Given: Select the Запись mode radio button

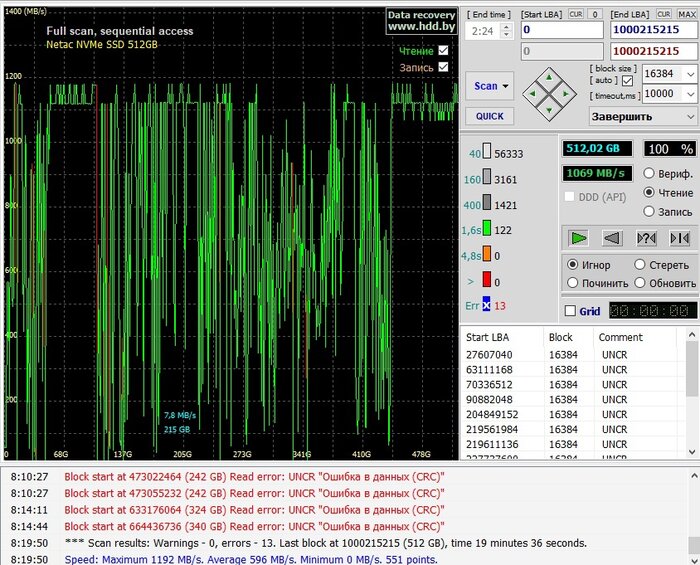Looking at the screenshot, I should coord(649,212).
